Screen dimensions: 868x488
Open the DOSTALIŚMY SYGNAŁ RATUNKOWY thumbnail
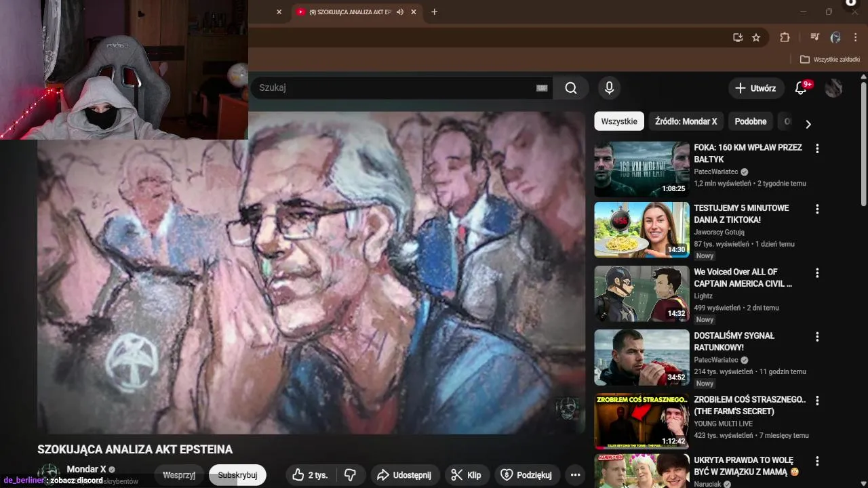tap(642, 357)
